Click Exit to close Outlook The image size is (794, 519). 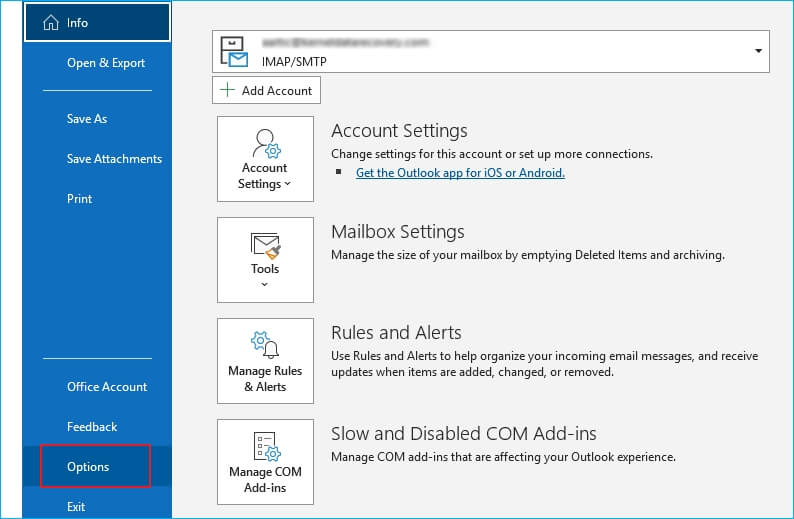76,506
